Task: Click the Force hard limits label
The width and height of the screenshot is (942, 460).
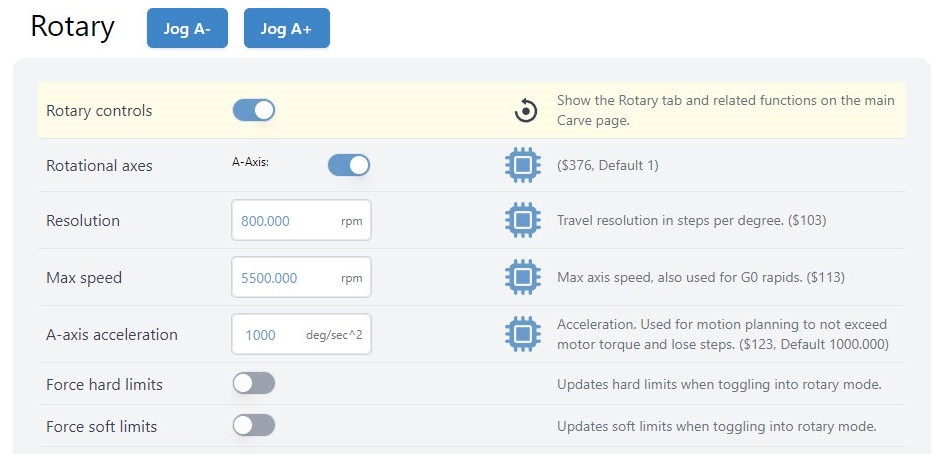Action: tap(104, 385)
